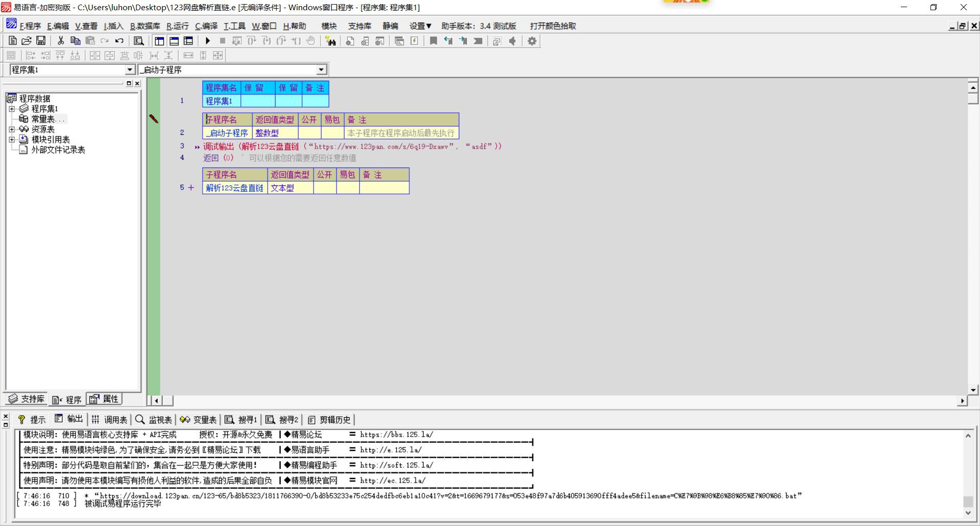Open the 程序集1 combo box dropdown
Image resolution: width=980 pixels, height=526 pixels.
coord(130,69)
